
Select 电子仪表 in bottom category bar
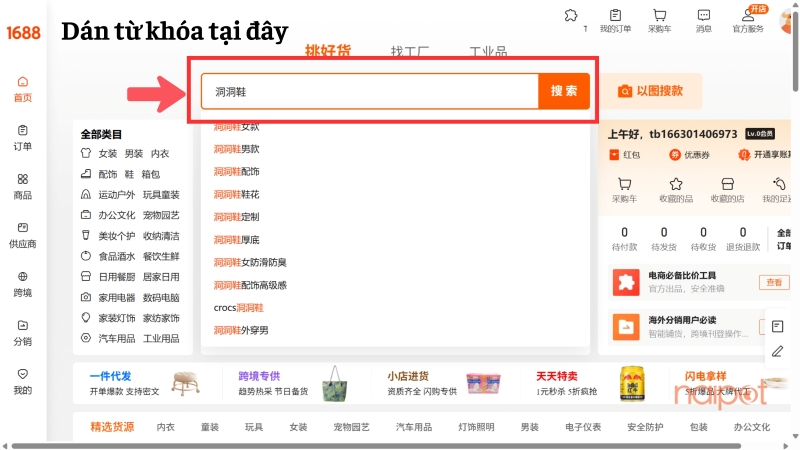click(583, 427)
